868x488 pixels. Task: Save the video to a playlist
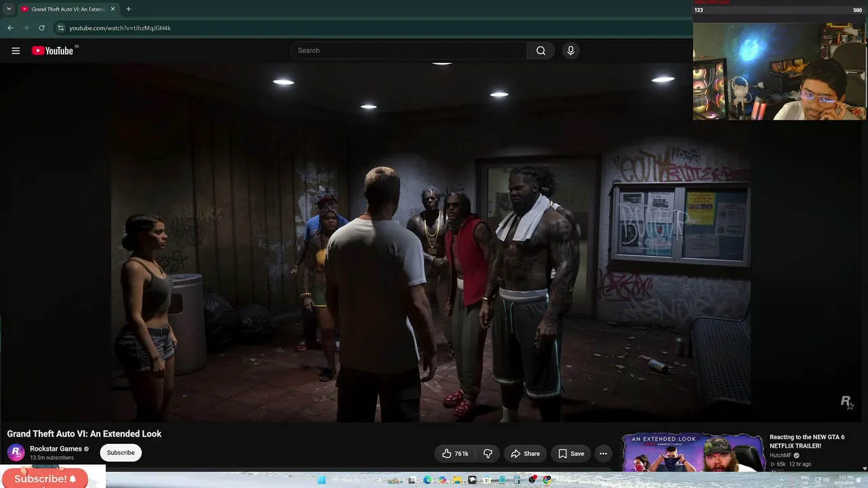point(571,453)
